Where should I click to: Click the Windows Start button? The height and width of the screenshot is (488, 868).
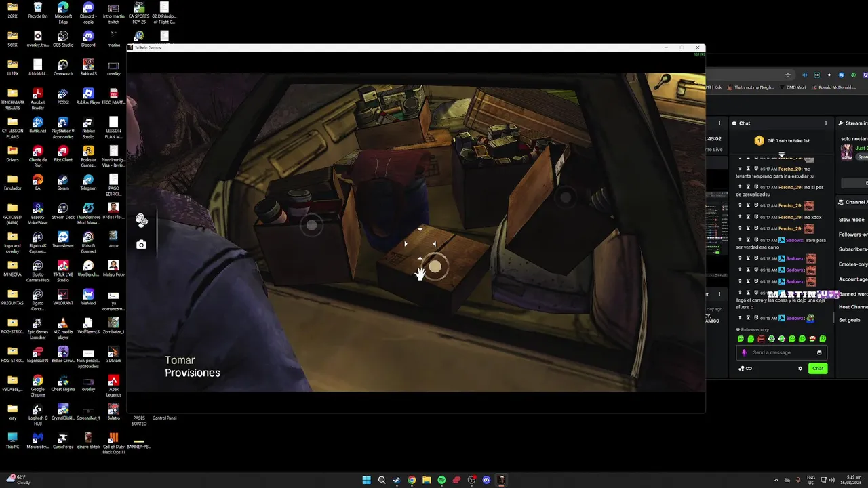[x=366, y=480]
